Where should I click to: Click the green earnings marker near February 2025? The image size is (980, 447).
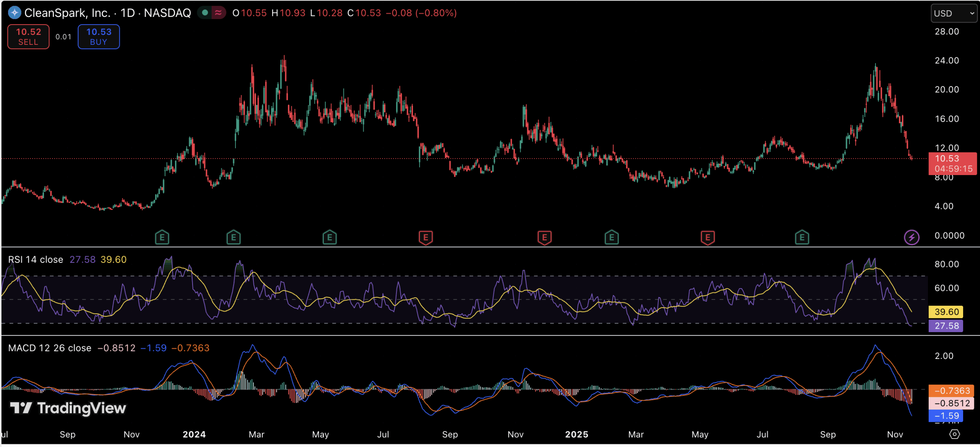point(611,237)
